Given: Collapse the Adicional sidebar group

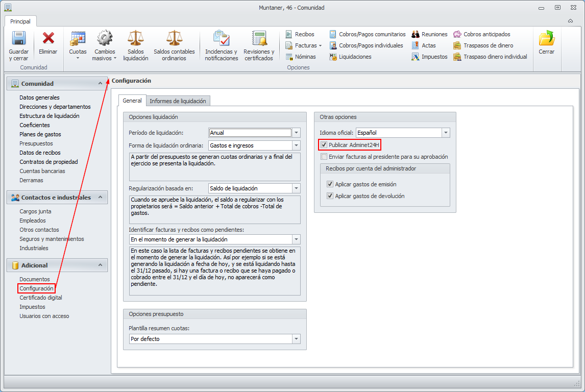Looking at the screenshot, I should coord(100,265).
